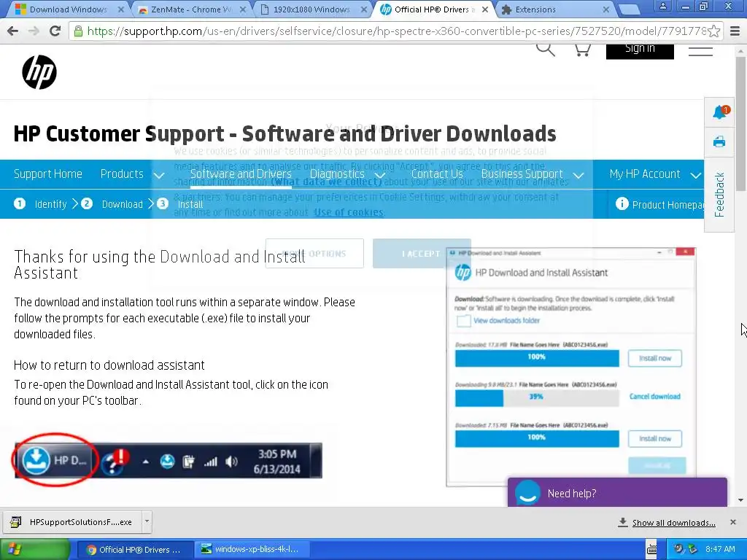747x560 pixels.
Task: Reload the page
Action: click(55, 31)
